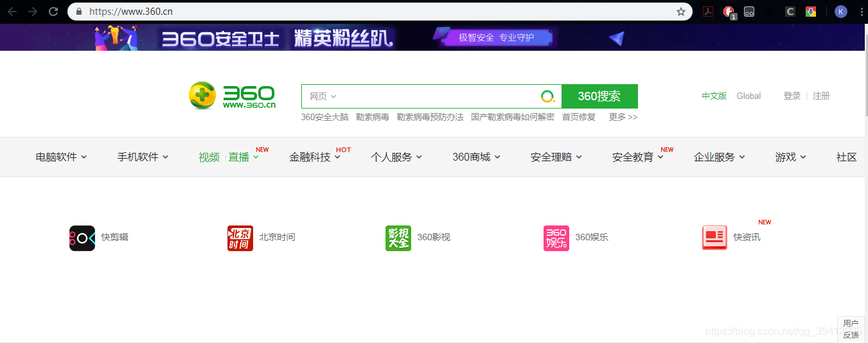Expand the 金融科技 menu
868x343 pixels.
coord(315,157)
